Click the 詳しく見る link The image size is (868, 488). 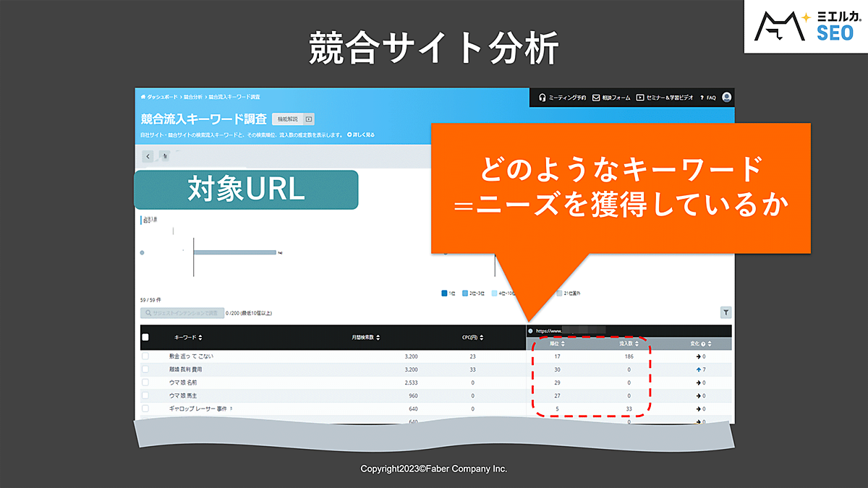[x=361, y=134]
